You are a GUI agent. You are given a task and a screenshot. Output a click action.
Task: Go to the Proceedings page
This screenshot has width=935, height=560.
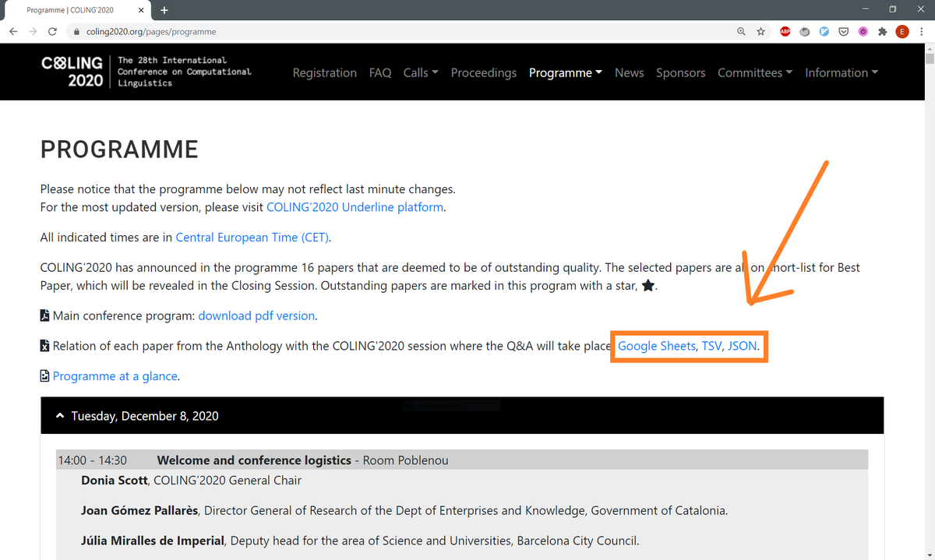point(483,72)
